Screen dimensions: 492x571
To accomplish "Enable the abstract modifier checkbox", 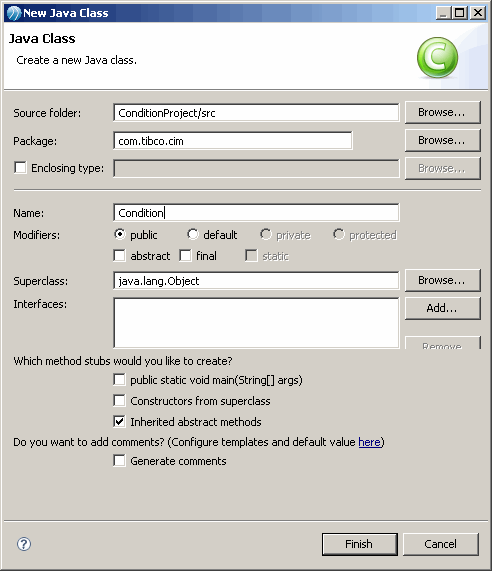I will tap(119, 255).
